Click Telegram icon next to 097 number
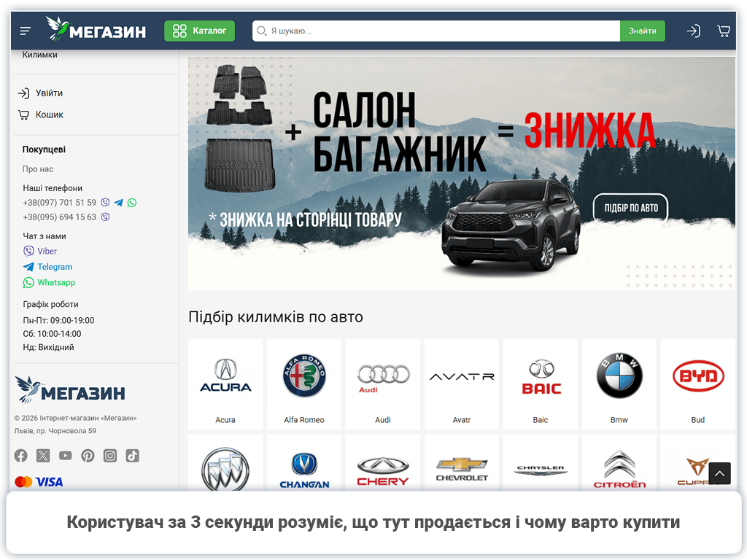Viewport: 747px width, 560px height. pos(119,203)
